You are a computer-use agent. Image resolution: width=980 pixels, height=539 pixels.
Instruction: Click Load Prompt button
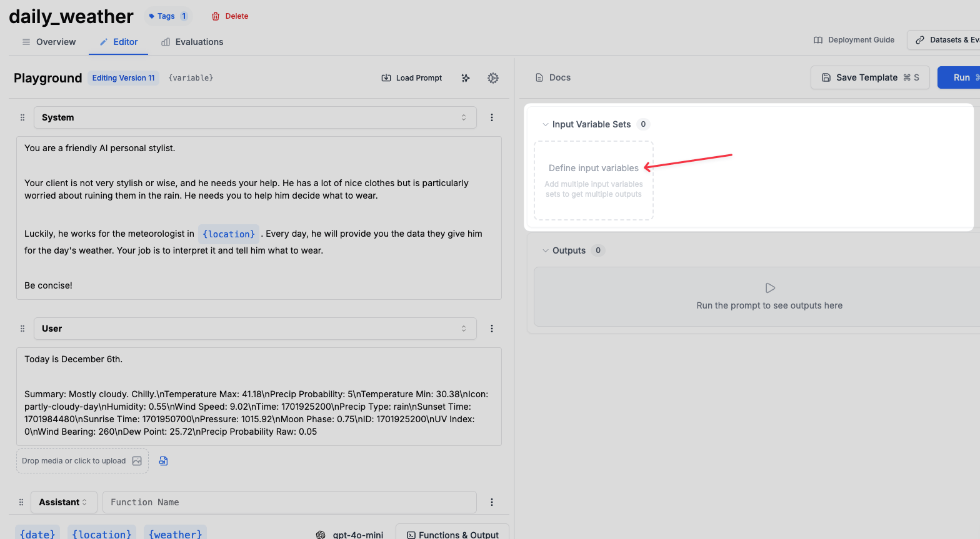coord(412,78)
